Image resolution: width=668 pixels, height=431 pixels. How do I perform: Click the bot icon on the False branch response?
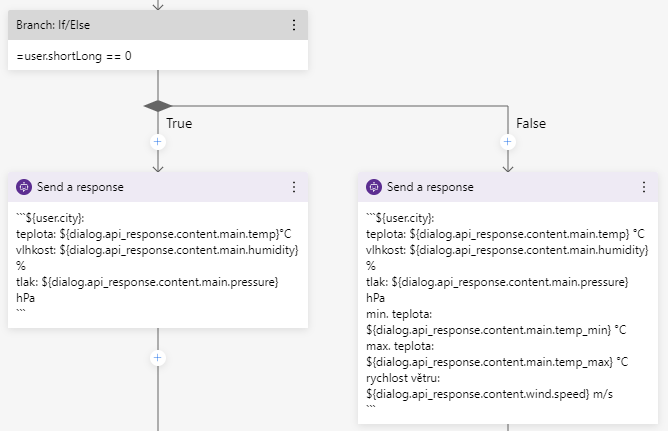[374, 187]
